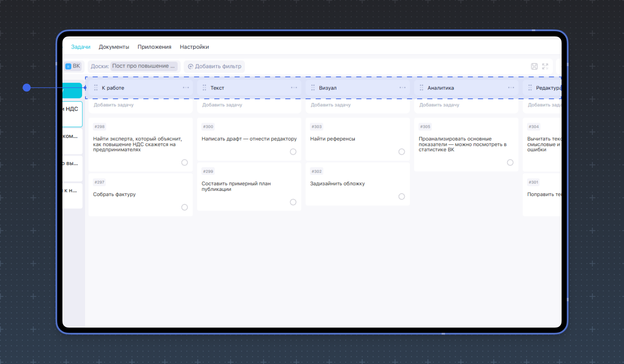The height and width of the screenshot is (364, 624).
Task: Open task card Найти референсы
Action: (x=357, y=139)
